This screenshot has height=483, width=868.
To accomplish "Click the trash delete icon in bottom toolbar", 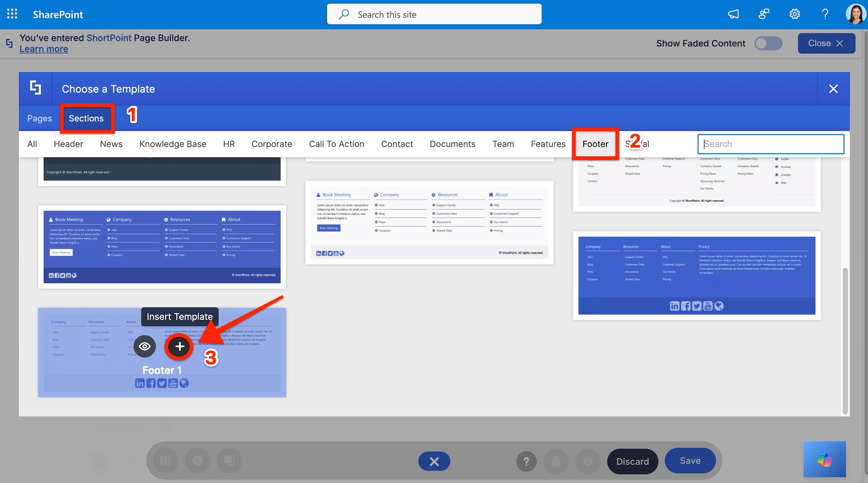I will [x=556, y=461].
